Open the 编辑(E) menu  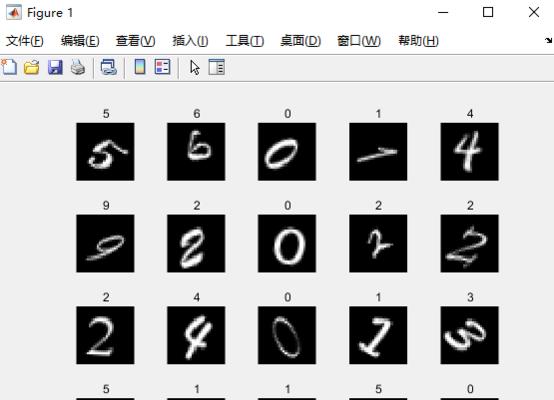pyautogui.click(x=80, y=41)
